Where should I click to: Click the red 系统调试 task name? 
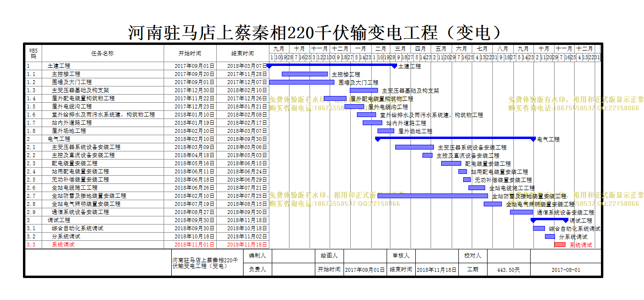(x=63, y=245)
